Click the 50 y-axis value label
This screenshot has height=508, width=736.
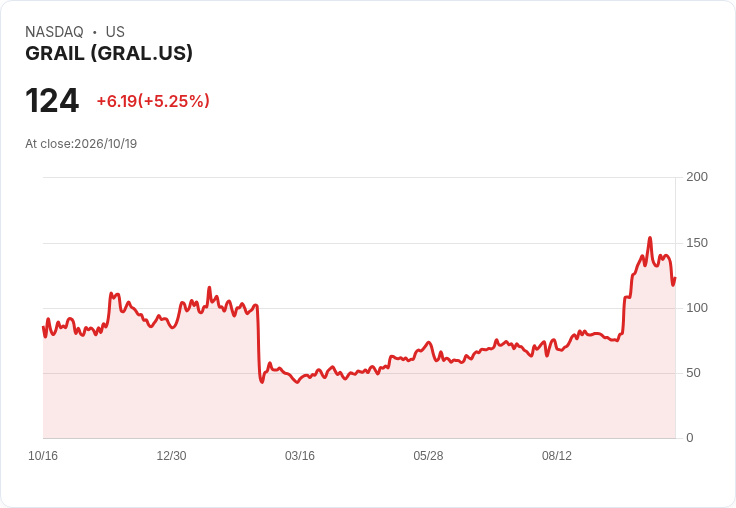pyautogui.click(x=693, y=373)
